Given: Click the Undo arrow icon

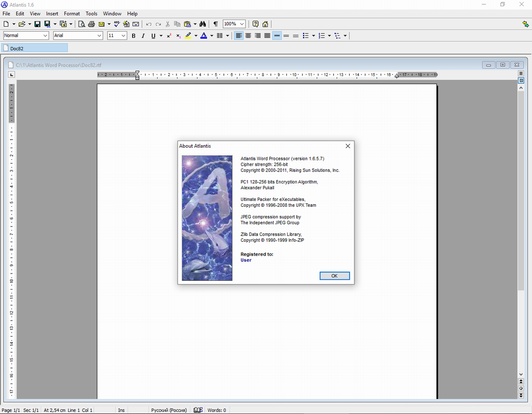Looking at the screenshot, I should [x=148, y=24].
